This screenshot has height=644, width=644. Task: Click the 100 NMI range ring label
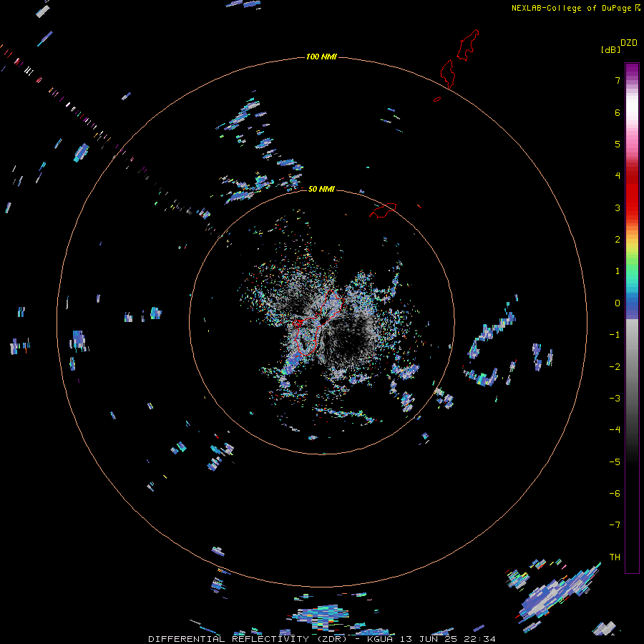coord(321,57)
